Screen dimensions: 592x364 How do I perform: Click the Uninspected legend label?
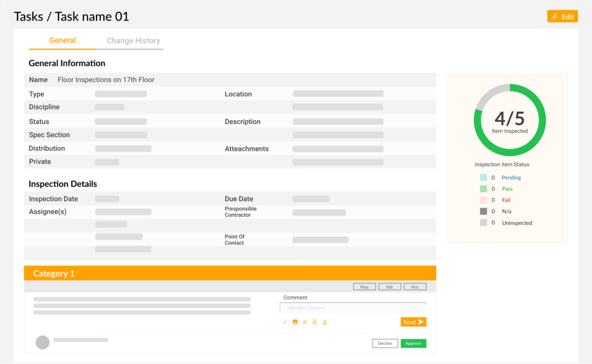[517, 223]
